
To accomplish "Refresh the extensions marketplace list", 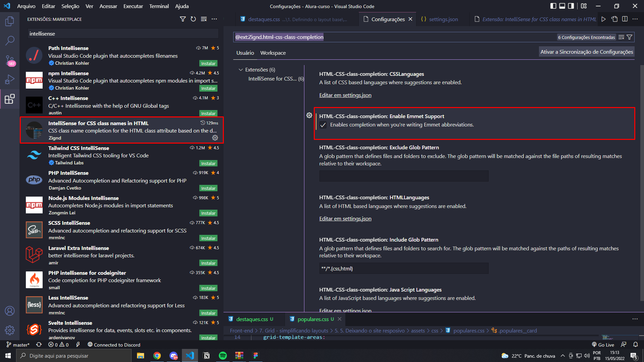I will tap(193, 19).
